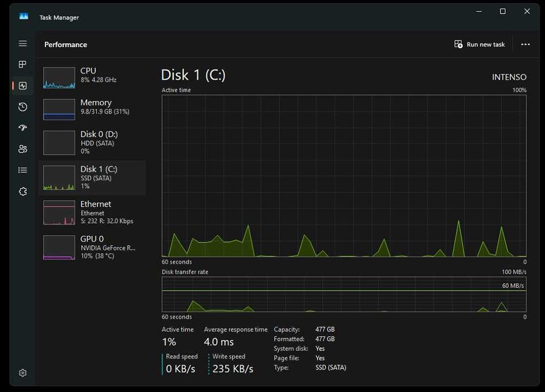
Task: Open the Details list icon
Action: (x=22, y=170)
